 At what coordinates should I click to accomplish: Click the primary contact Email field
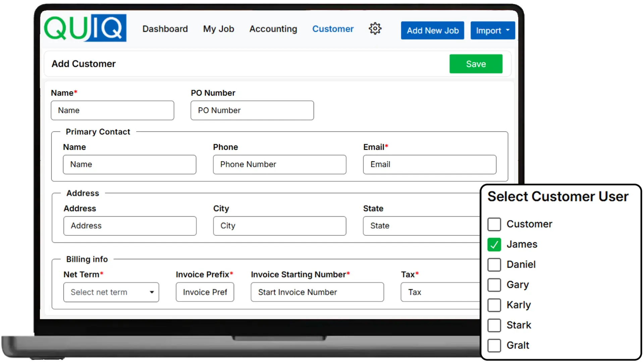point(429,165)
